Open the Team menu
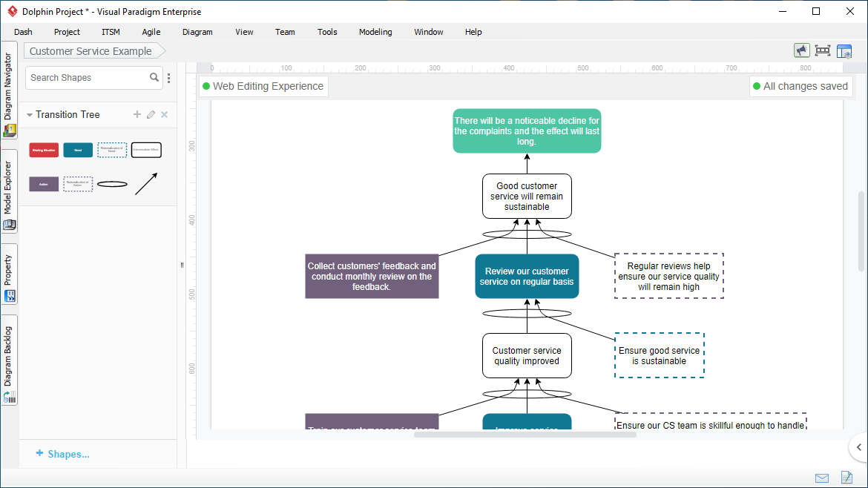Image resolution: width=868 pixels, height=488 pixels. tap(285, 32)
